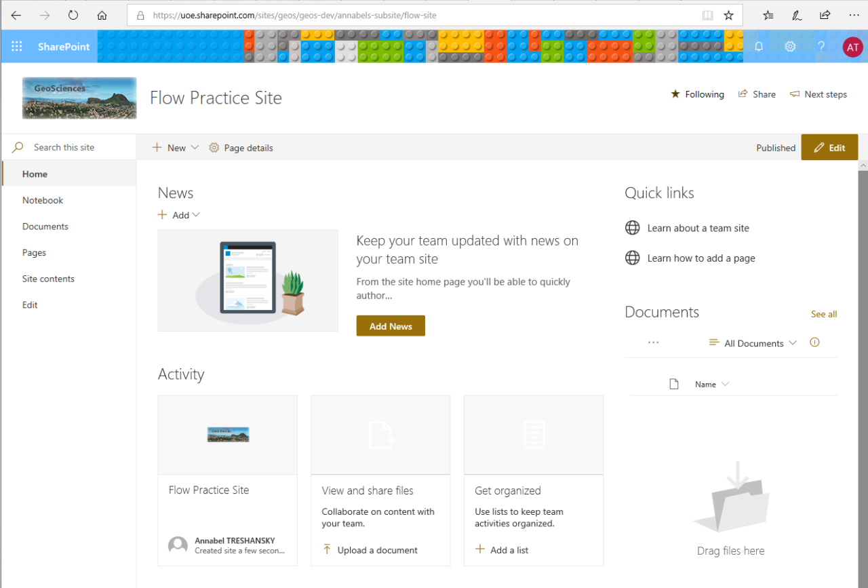Image resolution: width=868 pixels, height=588 pixels.
Task: Open SharePoint settings gear
Action: pyautogui.click(x=789, y=46)
